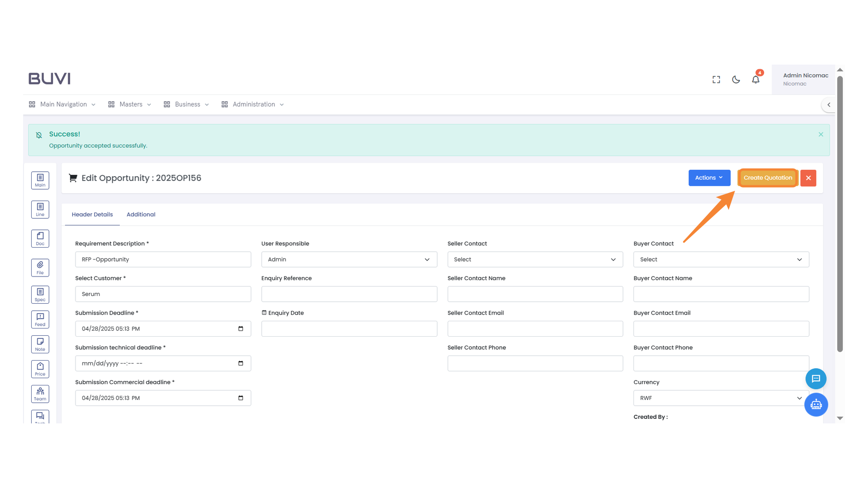Viewport: 868px width, 488px height.
Task: Switch to the Additional tab
Action: click(x=141, y=215)
